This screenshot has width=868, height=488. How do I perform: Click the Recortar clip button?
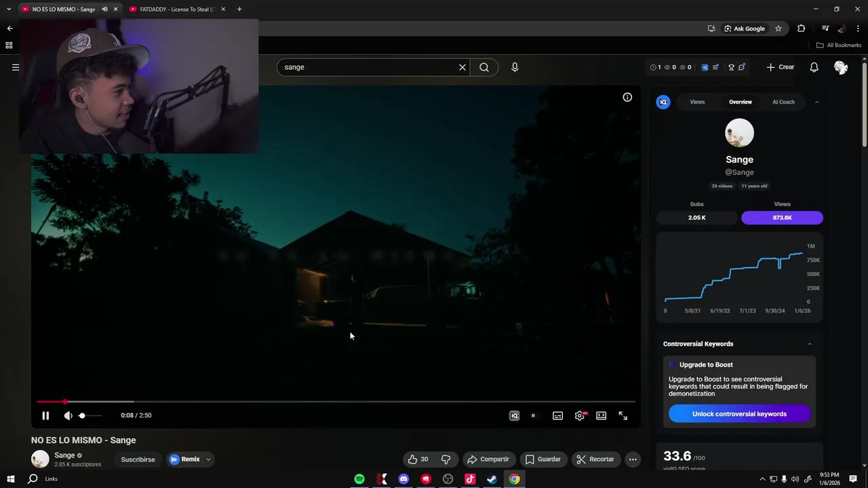pos(595,460)
